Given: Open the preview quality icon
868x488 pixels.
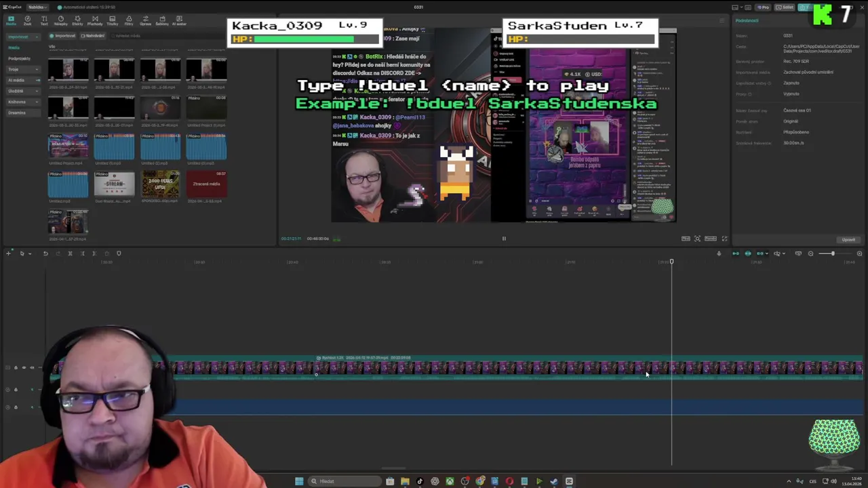Looking at the screenshot, I should point(686,239).
